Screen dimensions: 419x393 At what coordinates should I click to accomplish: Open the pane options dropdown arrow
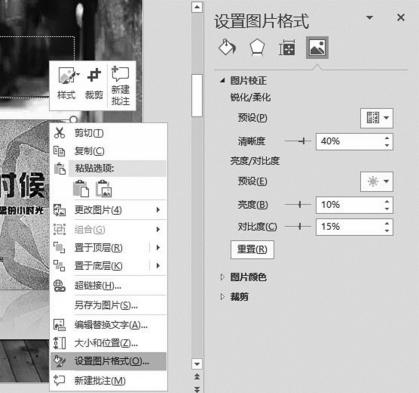point(369,18)
